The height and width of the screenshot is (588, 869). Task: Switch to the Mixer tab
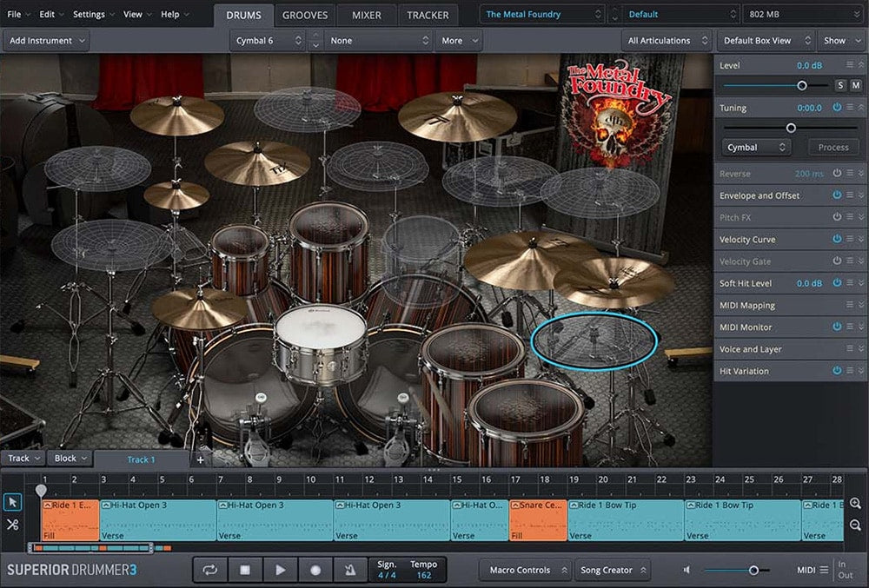[366, 15]
